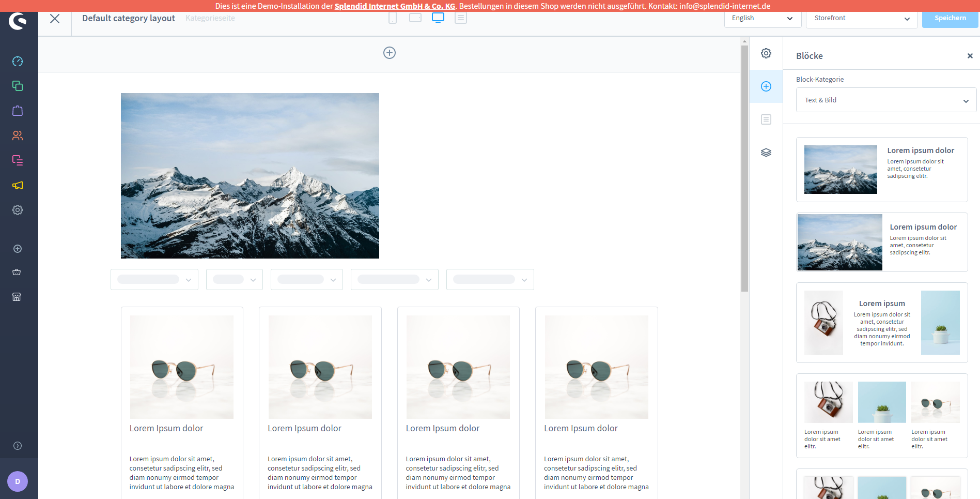Close the layout editor with the X
The height and width of the screenshot is (499, 980).
(55, 19)
